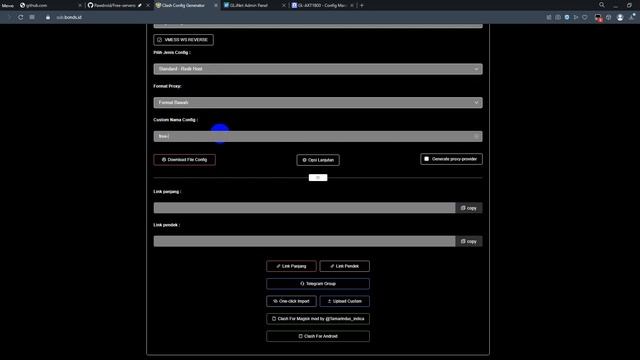The width and height of the screenshot is (640, 360).
Task: Click icon at right end of Custom Nama field
Action: pos(476,136)
